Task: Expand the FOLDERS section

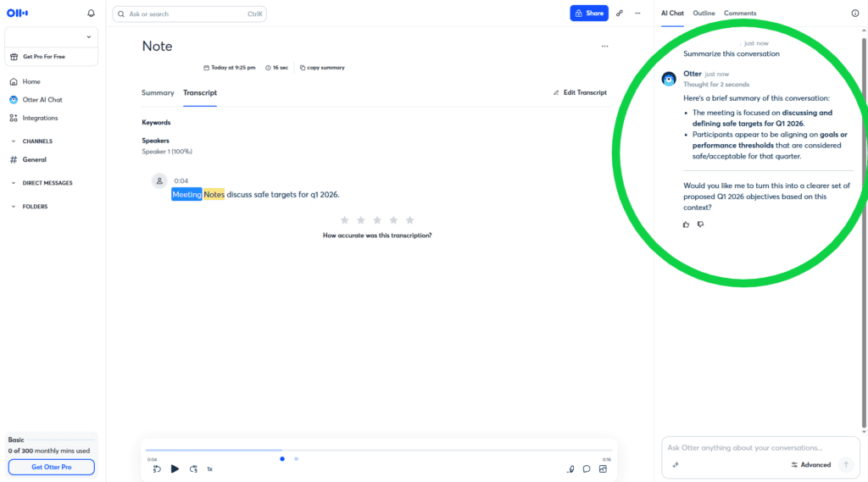Action: point(14,207)
